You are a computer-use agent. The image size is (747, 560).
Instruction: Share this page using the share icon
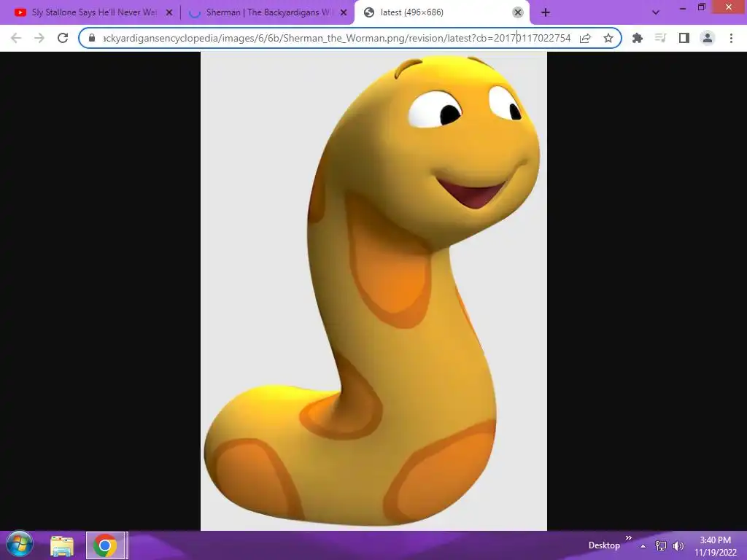click(x=585, y=38)
